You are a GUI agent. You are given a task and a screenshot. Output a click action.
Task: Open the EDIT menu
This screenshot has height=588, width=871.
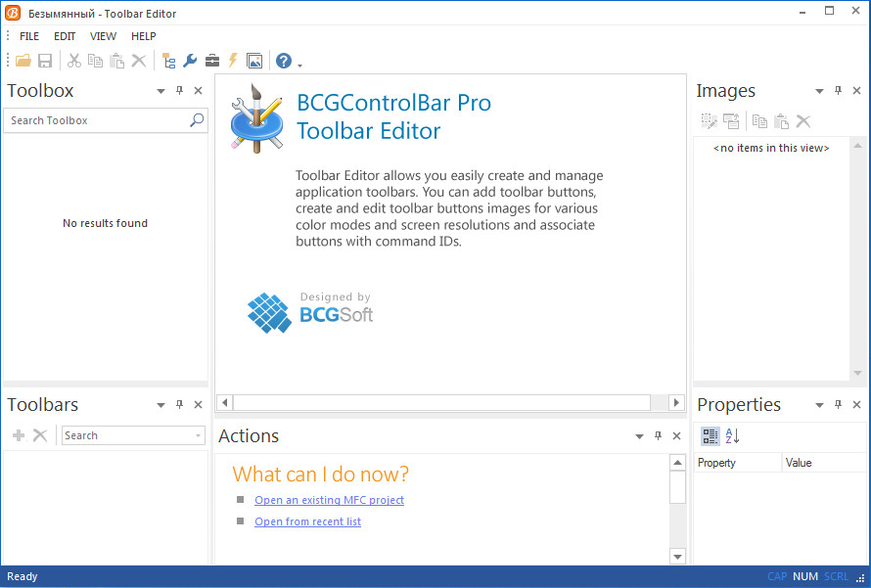65,36
